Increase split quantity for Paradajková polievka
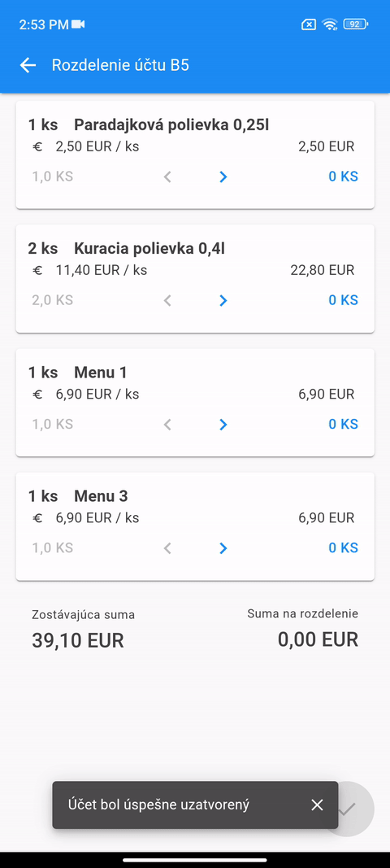 coord(223,177)
